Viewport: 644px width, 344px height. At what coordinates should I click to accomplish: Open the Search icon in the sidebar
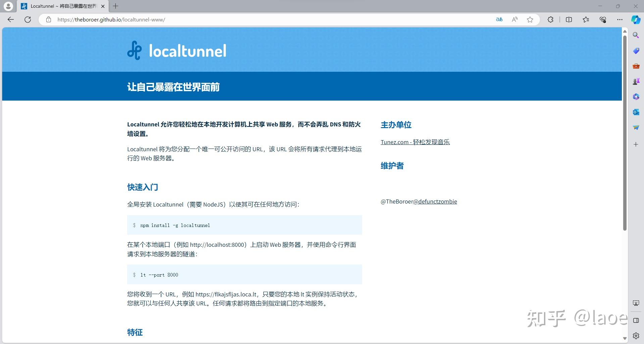pos(635,35)
